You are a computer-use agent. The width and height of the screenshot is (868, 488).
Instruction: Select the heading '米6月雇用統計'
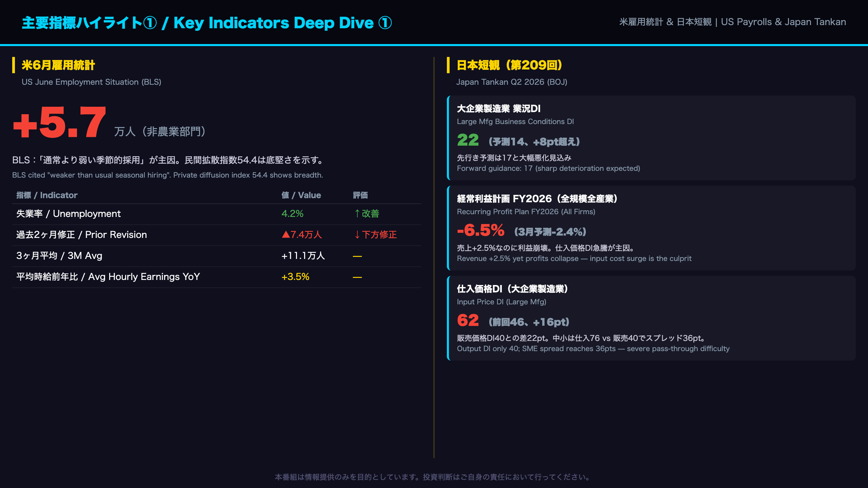tap(58, 65)
